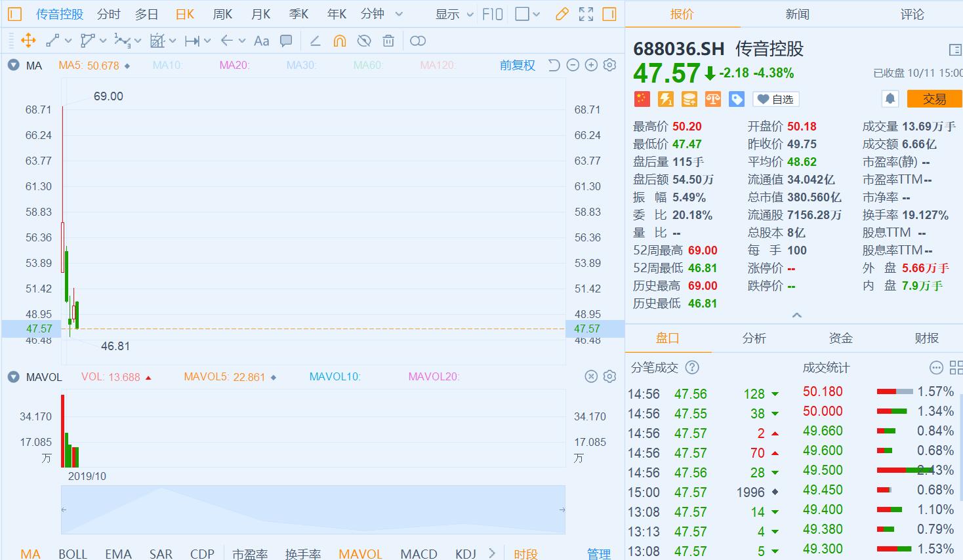The height and width of the screenshot is (560, 963).
Task: Select the polygon shape drawing tool
Action: (87, 41)
